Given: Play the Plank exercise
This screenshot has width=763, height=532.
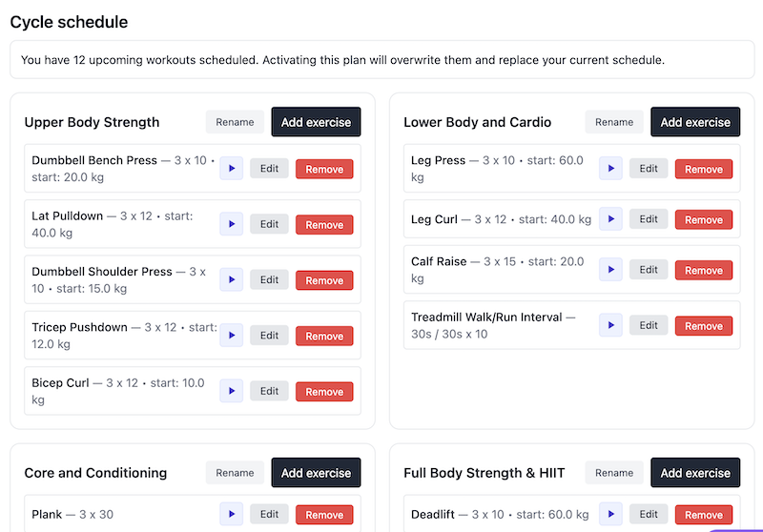Looking at the screenshot, I should pyautogui.click(x=231, y=514).
